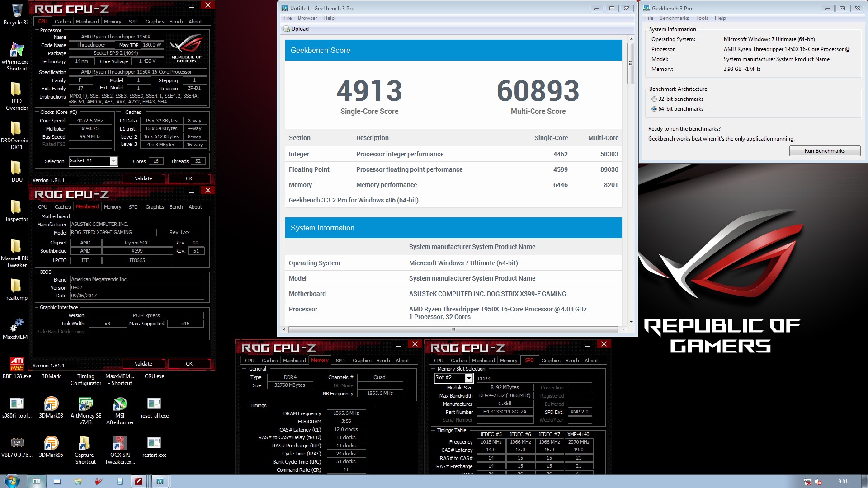This screenshot has height=488, width=868.
Task: Click Validate in the CPU tab window
Action: (x=143, y=178)
